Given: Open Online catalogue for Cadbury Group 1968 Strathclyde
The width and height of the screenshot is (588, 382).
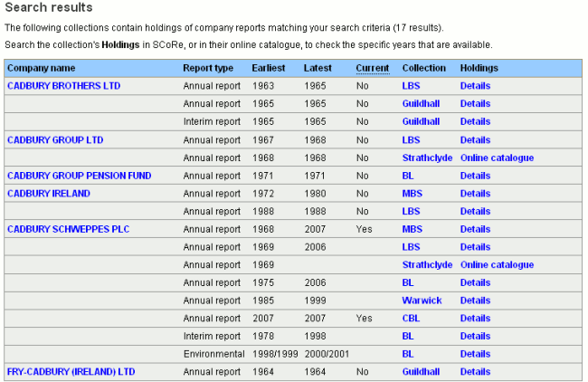Looking at the screenshot, I should point(497,158).
